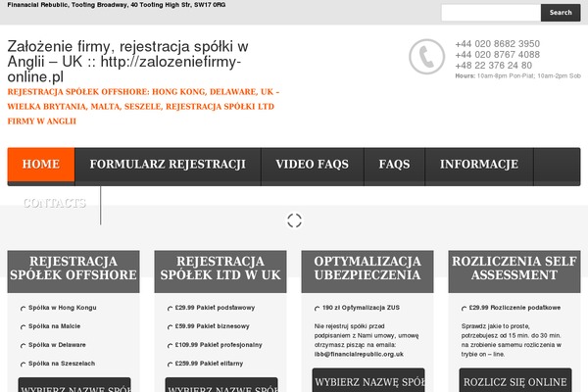The height and width of the screenshot is (392, 588).
Task: Click the Spółka na Malcie link
Action: pyautogui.click(x=54, y=326)
